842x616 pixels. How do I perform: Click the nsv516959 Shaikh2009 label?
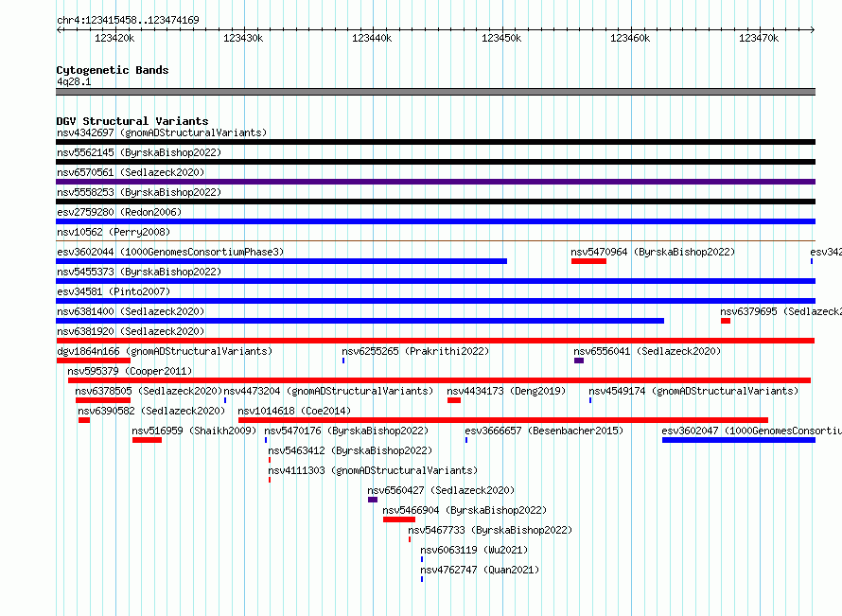pos(194,431)
